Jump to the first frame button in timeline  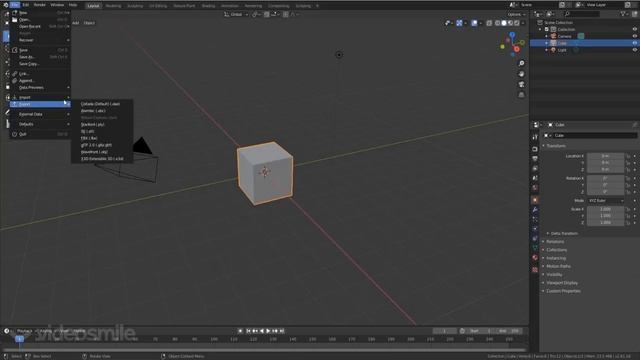click(248, 331)
